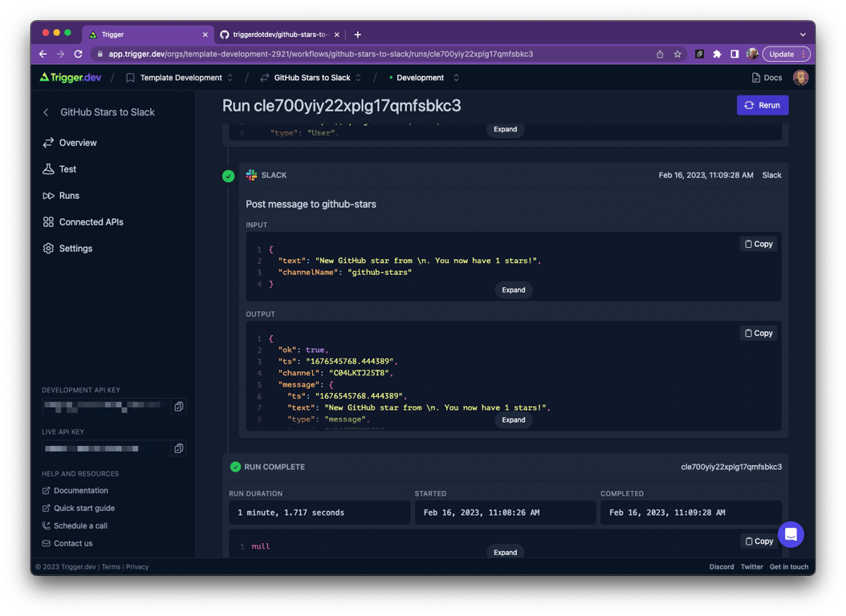Click the Run Complete green check icon
The height and width of the screenshot is (616, 846).
[x=235, y=467]
